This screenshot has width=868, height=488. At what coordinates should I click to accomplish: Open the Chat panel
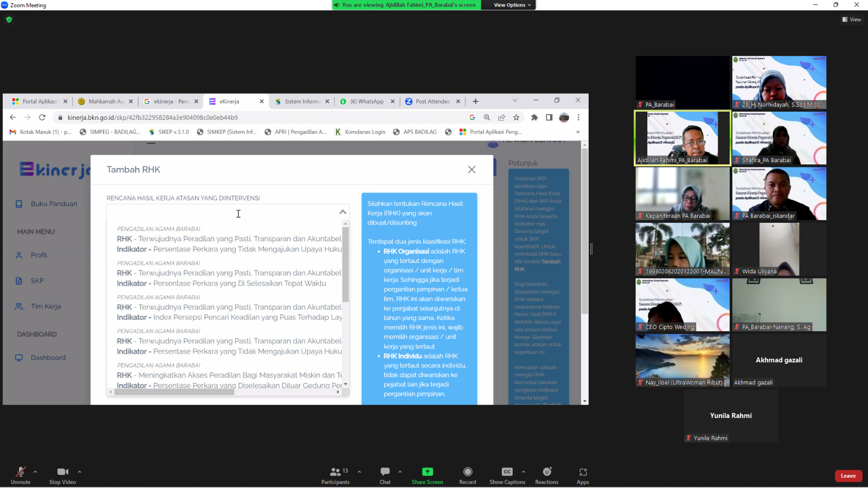385,472
